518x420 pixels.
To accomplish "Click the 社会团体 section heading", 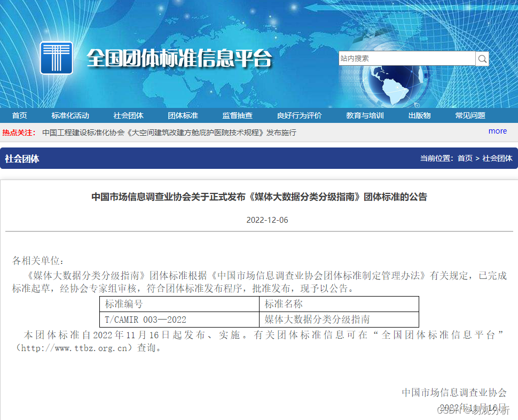I will click(22, 159).
